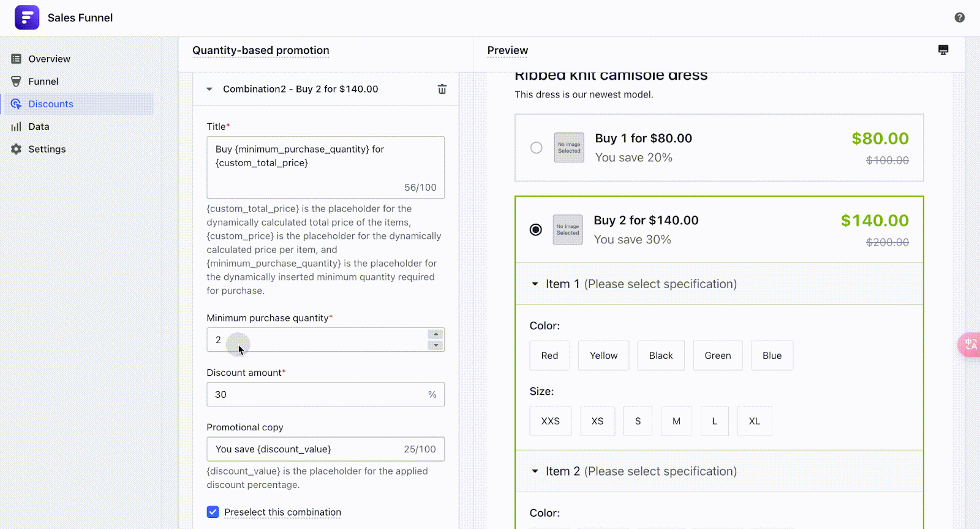Select size M for Item 1
980x529 pixels.
[676, 421]
